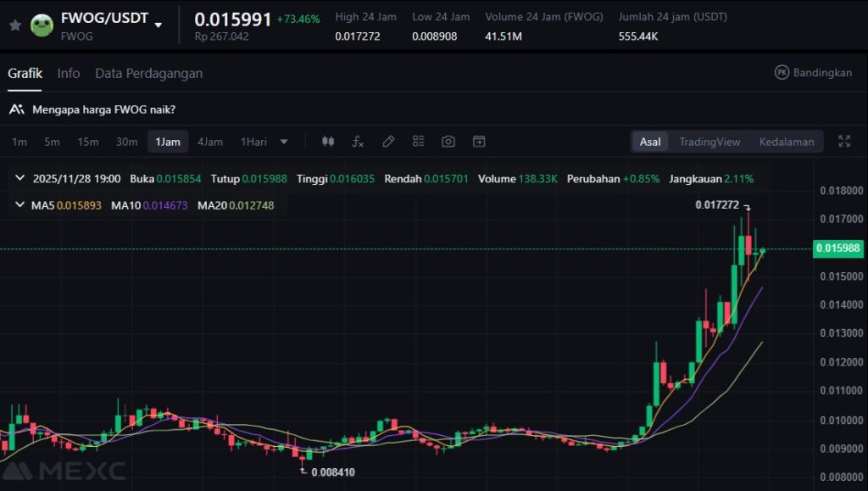Switch chart mode to Kedalaman
Screen dimensions: 868x491
(x=786, y=142)
